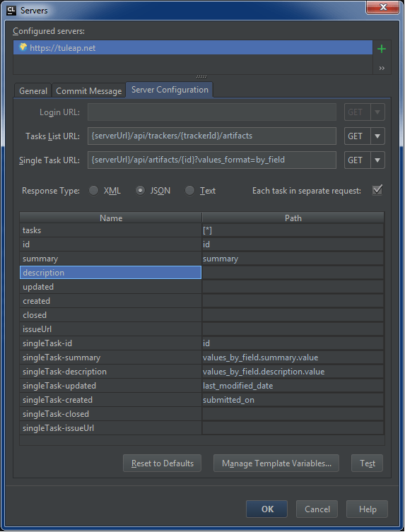The image size is (405, 532).
Task: Click the summary path value cell
Action: [x=293, y=259]
